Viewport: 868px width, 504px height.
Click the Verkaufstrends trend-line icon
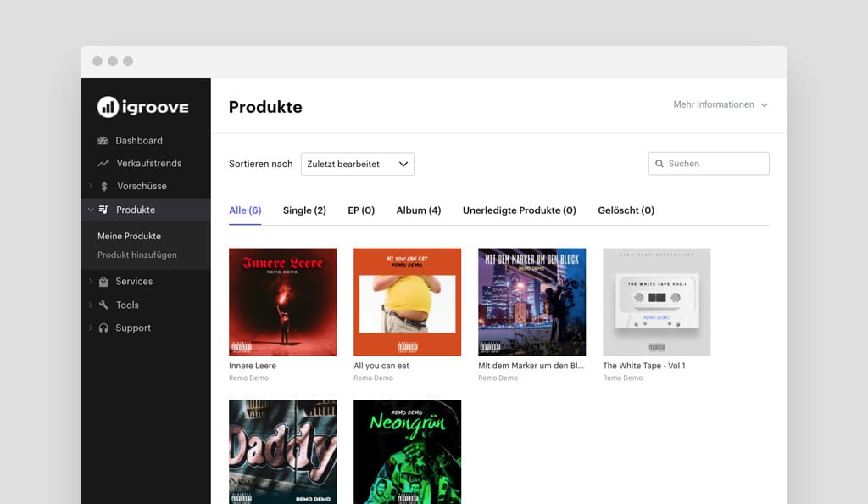[103, 164]
